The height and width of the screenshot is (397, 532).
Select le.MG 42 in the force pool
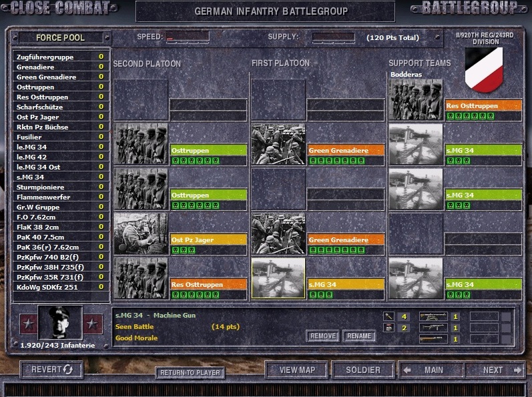pos(60,157)
